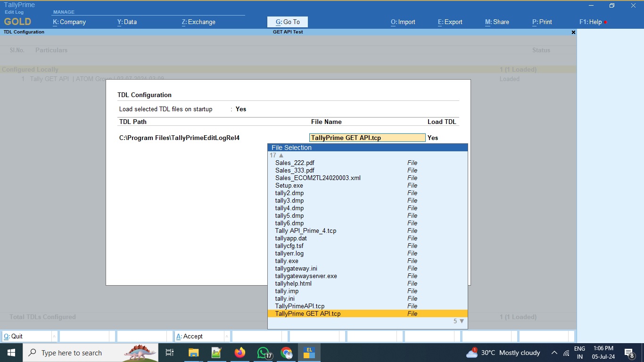Screen dimensions: 644x362
Task: Select tally.imp file
Action: pyautogui.click(x=368, y=291)
